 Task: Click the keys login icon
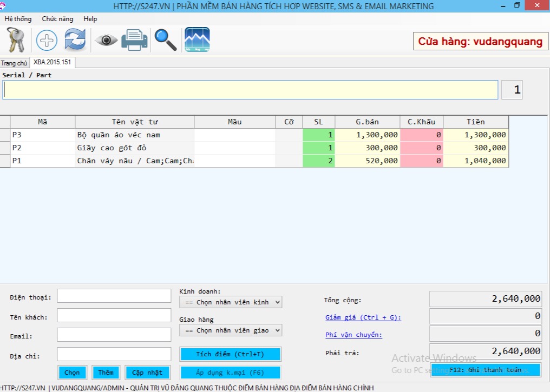click(x=16, y=40)
